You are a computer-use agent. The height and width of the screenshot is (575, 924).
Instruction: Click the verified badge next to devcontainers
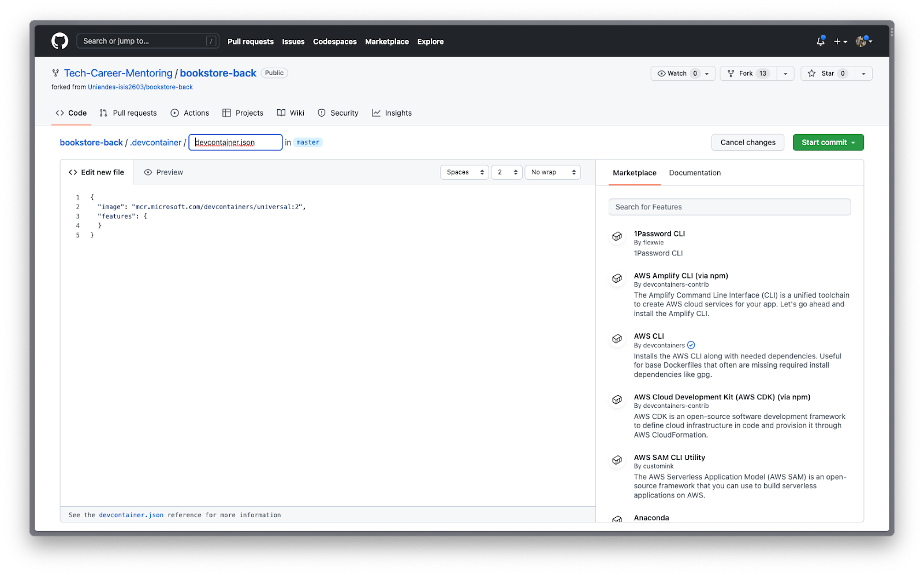coord(691,345)
